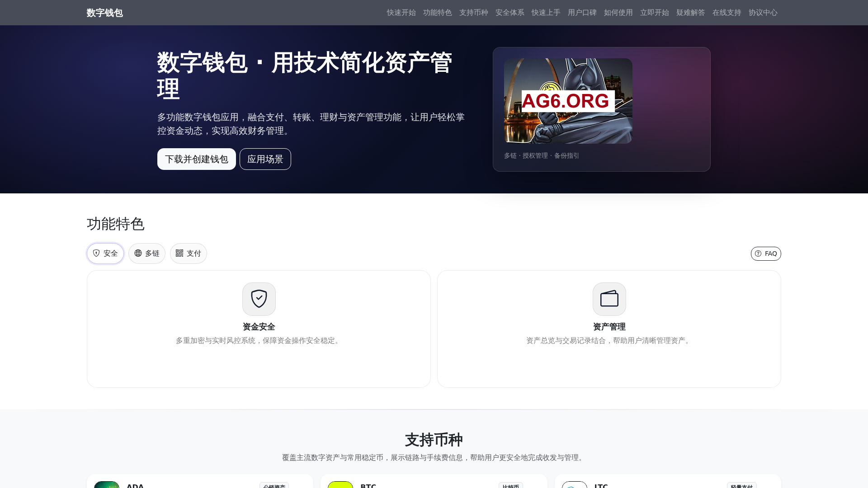
Task: Click the 多链 · 授权管理 · 备份指引 caption
Action: click(542, 155)
